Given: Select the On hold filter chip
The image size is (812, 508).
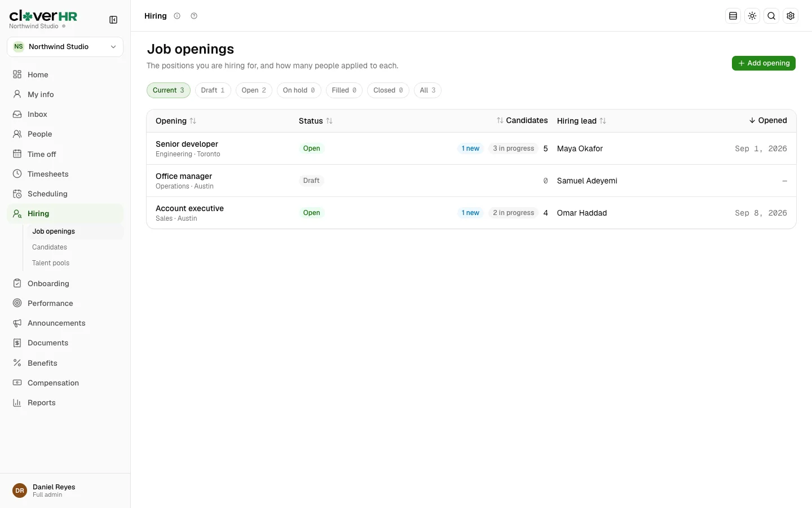Looking at the screenshot, I should (x=299, y=90).
